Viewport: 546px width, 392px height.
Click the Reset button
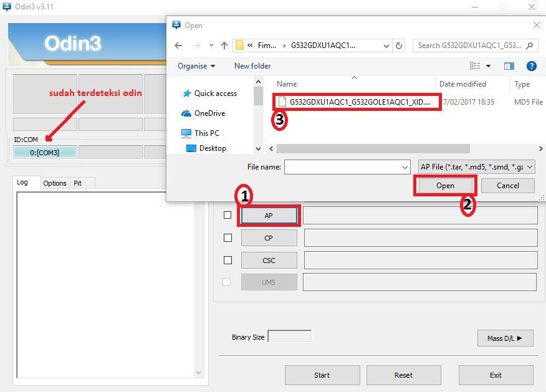click(x=404, y=375)
